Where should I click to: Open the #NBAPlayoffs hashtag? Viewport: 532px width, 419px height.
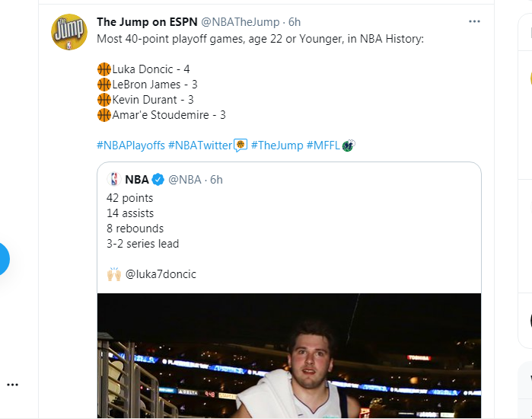pos(131,146)
